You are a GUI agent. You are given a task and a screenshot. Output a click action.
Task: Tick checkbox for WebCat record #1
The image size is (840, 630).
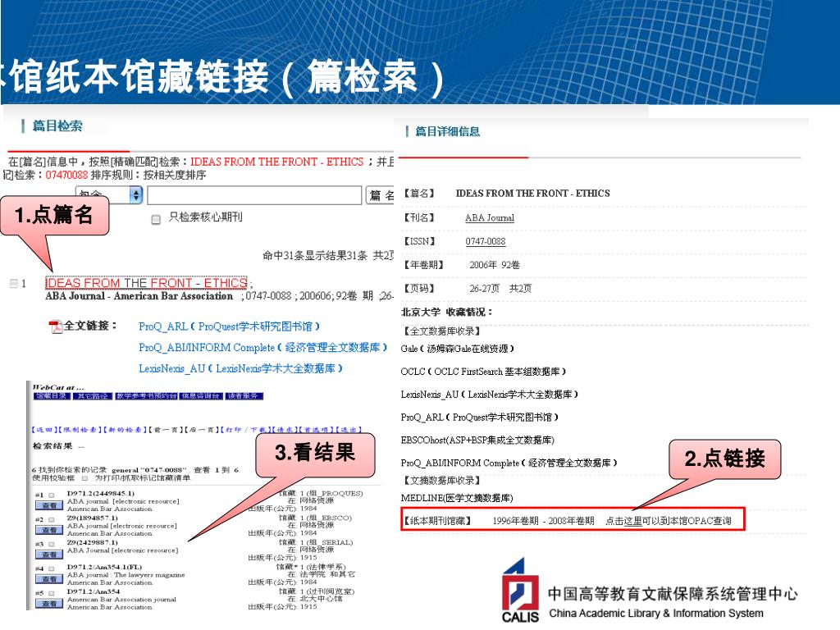[52, 495]
